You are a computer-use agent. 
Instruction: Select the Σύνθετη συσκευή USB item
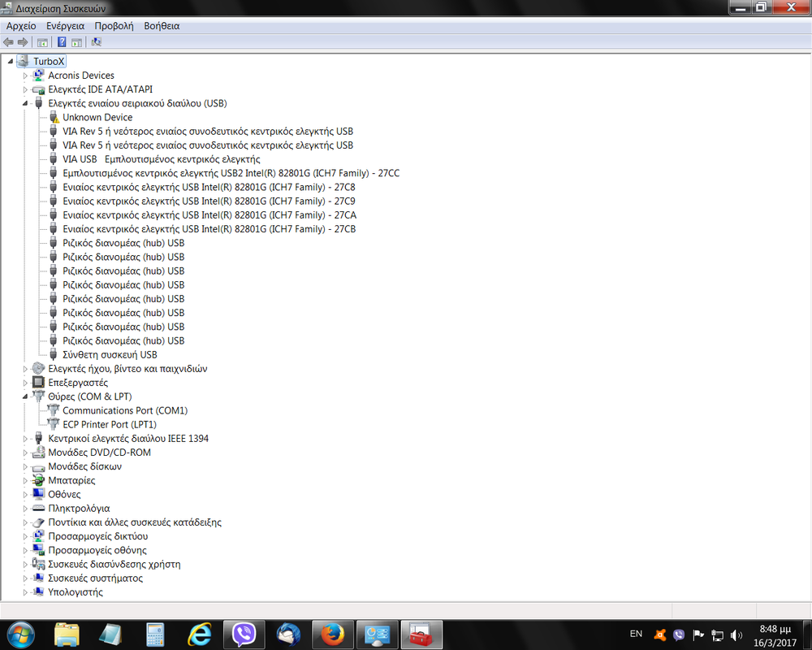pyautogui.click(x=110, y=355)
